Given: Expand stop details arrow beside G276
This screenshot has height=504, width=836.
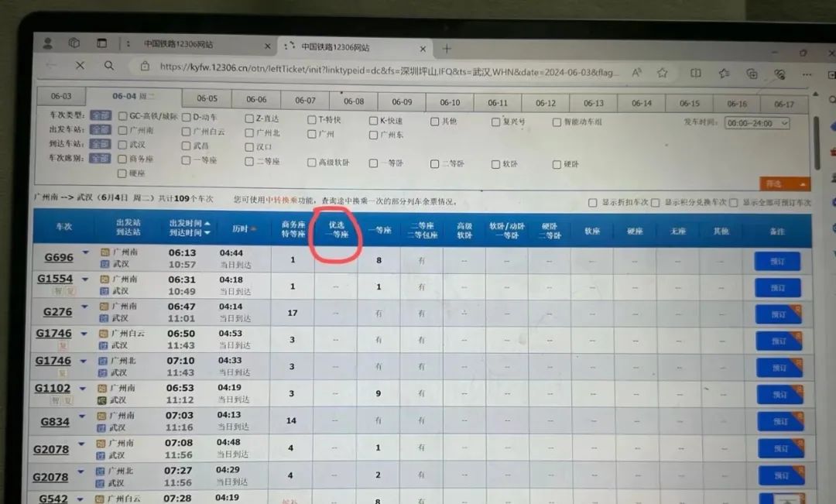Looking at the screenshot, I should [x=84, y=307].
